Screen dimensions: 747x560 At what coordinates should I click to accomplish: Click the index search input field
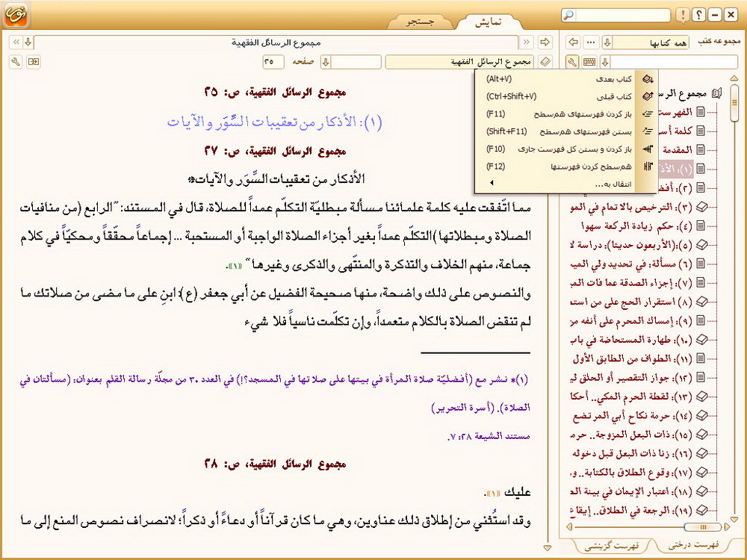pos(674,62)
